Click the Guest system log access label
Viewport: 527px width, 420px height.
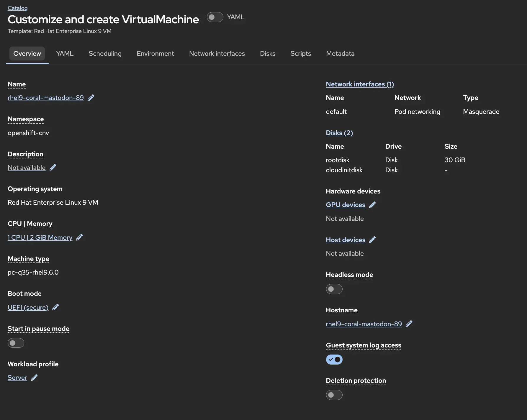(x=364, y=345)
